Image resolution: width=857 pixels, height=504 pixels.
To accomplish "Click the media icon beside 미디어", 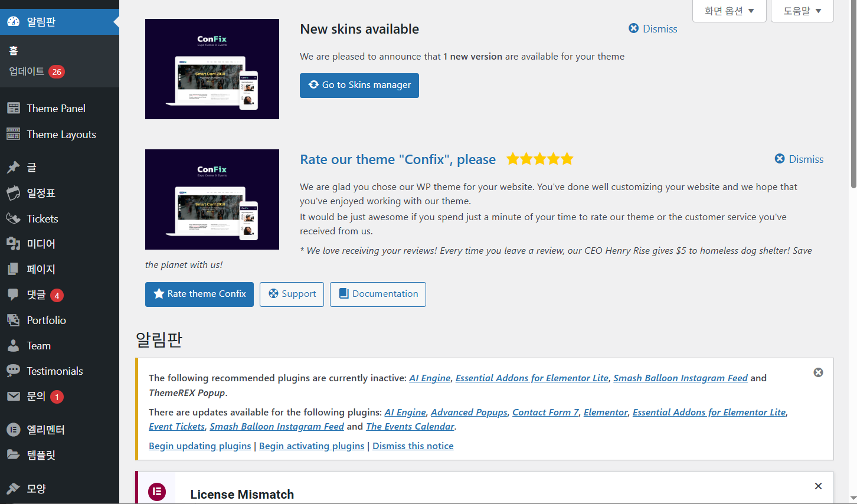I will [14, 244].
